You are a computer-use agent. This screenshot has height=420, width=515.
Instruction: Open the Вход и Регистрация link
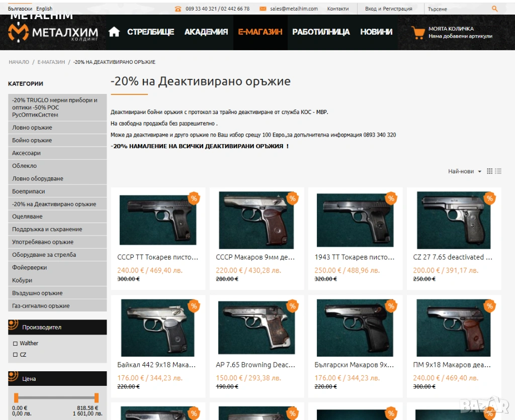[x=389, y=9]
